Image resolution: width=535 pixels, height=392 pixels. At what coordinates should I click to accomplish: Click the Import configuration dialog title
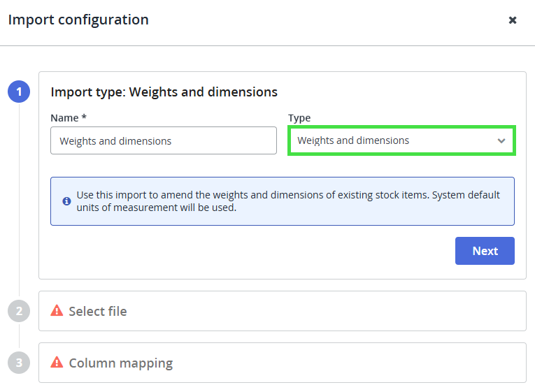(78, 20)
